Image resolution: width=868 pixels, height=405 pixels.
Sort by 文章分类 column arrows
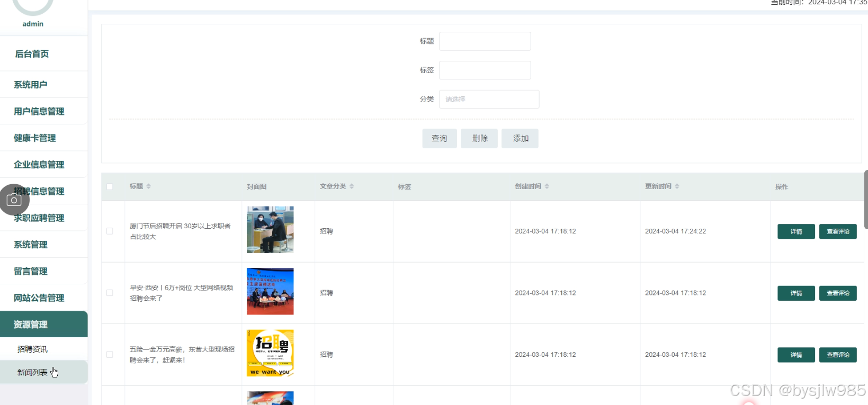(352, 186)
